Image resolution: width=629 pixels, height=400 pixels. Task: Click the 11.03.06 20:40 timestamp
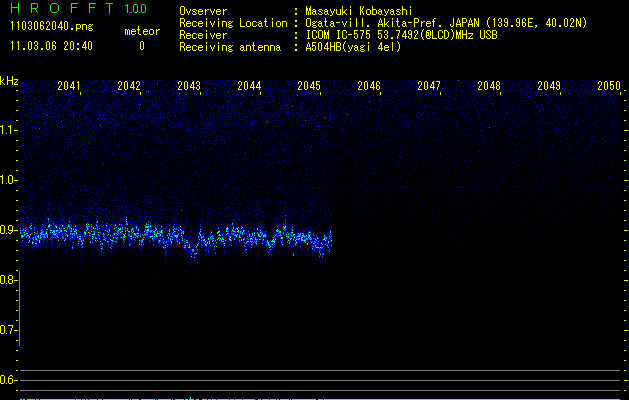click(x=51, y=46)
